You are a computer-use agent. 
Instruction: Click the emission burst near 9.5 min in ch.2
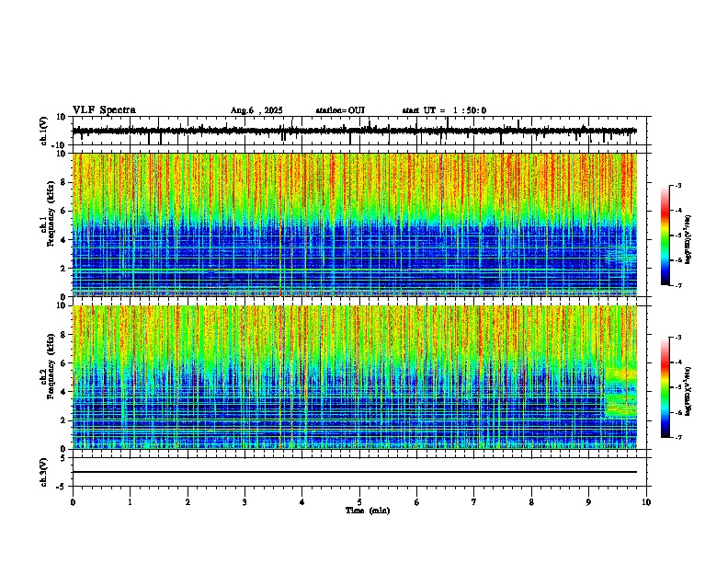[620, 392]
